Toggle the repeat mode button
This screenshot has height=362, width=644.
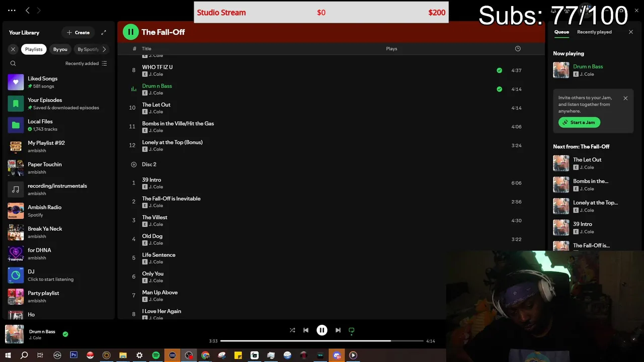(x=352, y=330)
